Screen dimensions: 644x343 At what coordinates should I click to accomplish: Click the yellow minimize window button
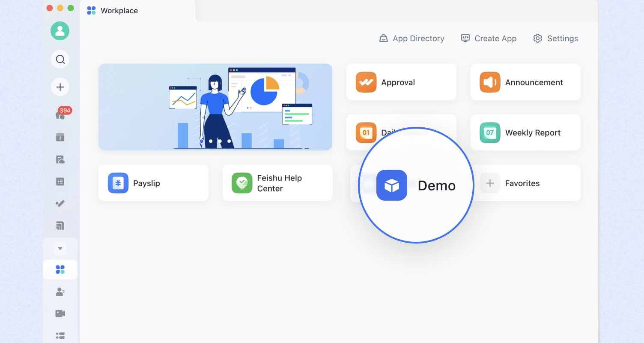tap(60, 8)
